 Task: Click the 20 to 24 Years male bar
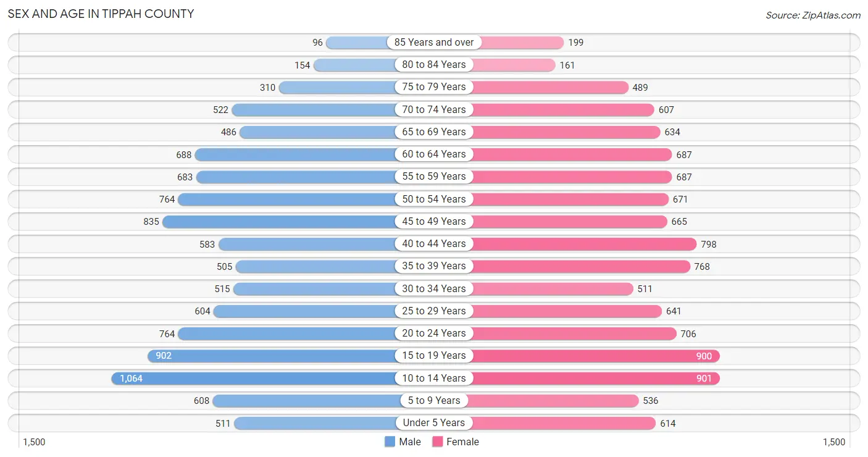pos(287,333)
